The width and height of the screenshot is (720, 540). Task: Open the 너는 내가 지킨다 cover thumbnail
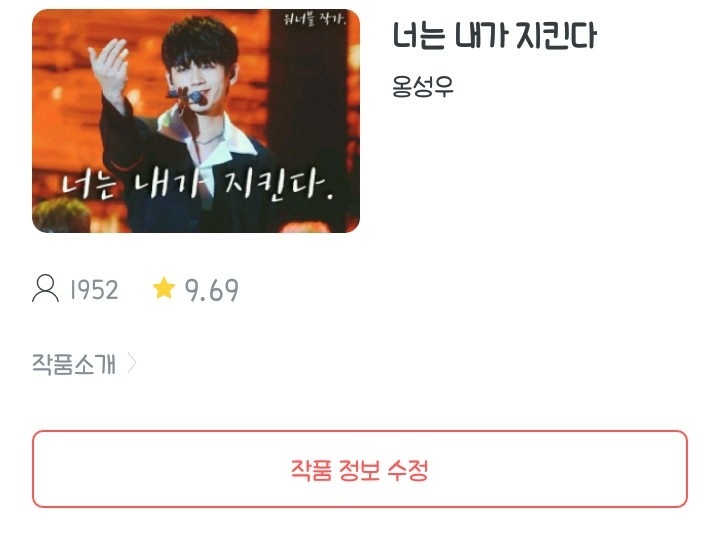196,121
